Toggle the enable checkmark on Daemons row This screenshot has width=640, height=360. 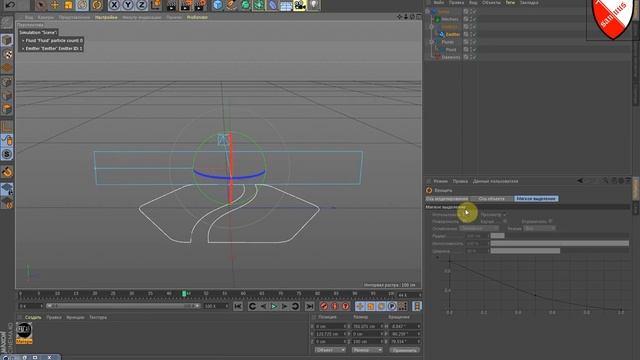(474, 57)
